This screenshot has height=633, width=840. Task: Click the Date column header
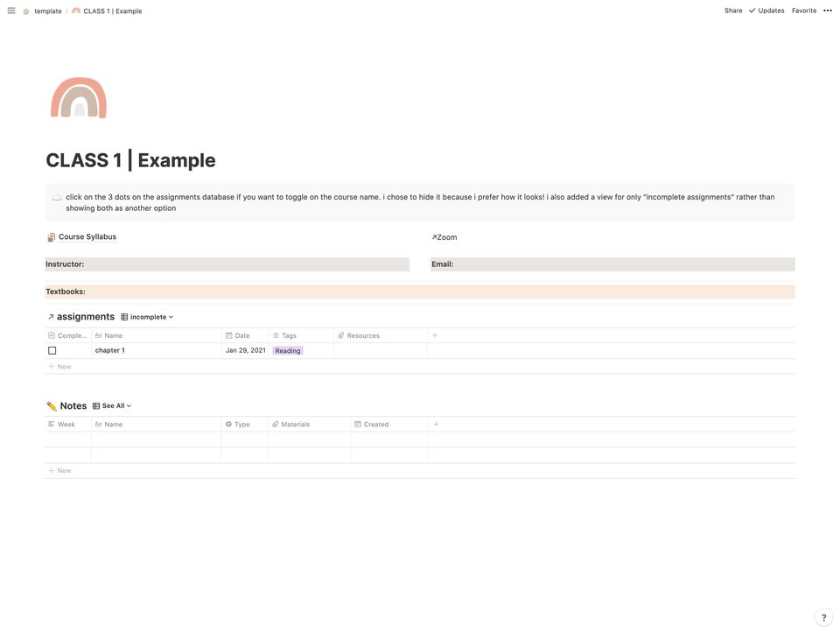[x=245, y=335]
